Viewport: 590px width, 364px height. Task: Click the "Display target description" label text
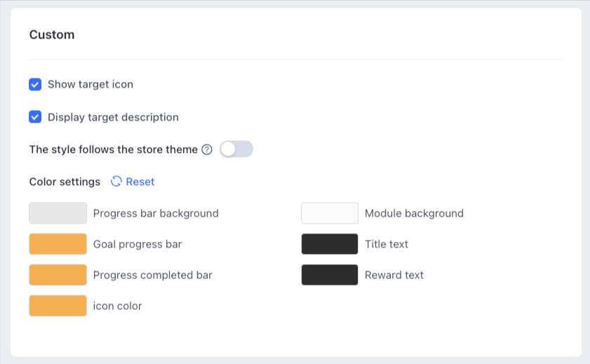[113, 117]
